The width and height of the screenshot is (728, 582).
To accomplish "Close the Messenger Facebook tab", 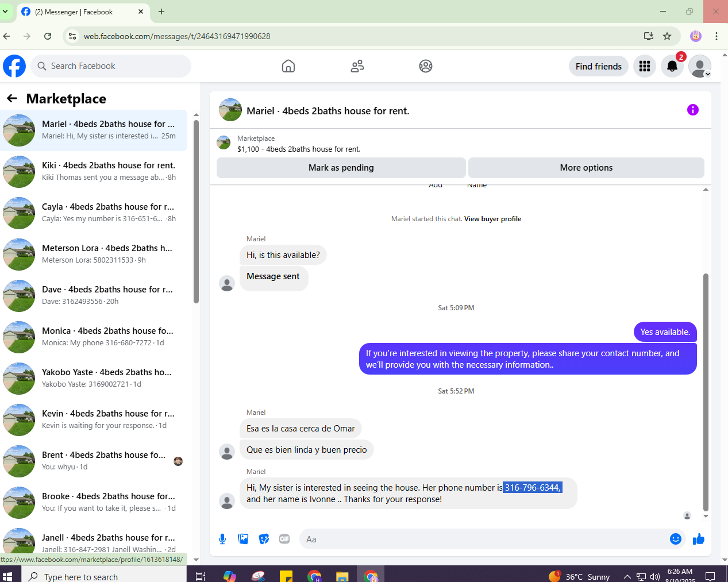I will pos(141,11).
